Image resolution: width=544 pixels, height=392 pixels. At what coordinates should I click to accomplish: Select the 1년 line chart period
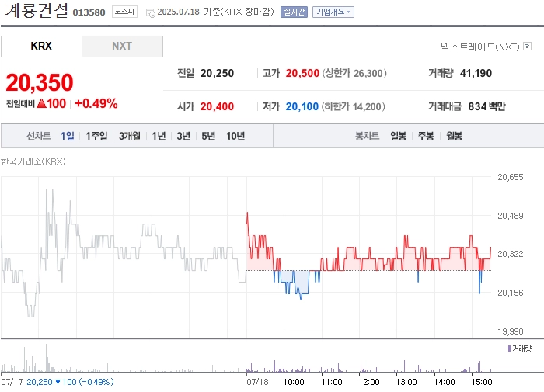click(159, 136)
